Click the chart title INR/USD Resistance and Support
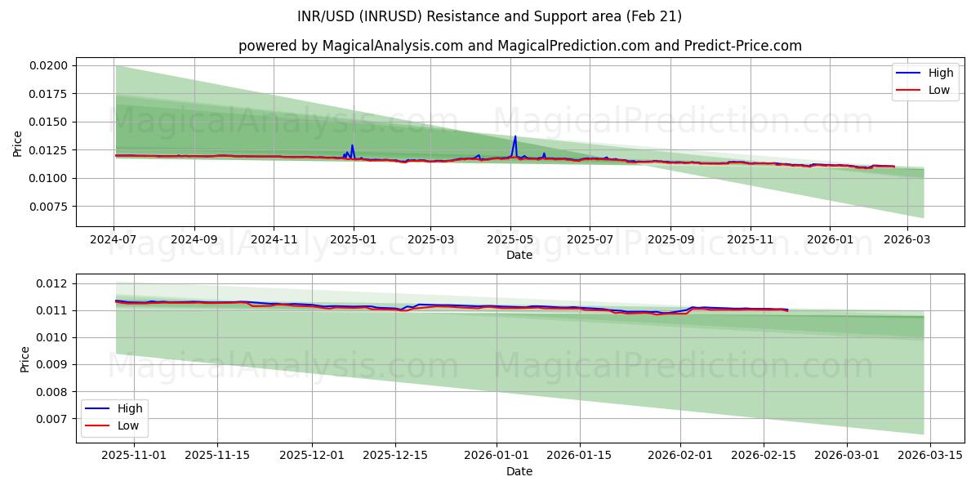980x490 pixels. point(490,17)
